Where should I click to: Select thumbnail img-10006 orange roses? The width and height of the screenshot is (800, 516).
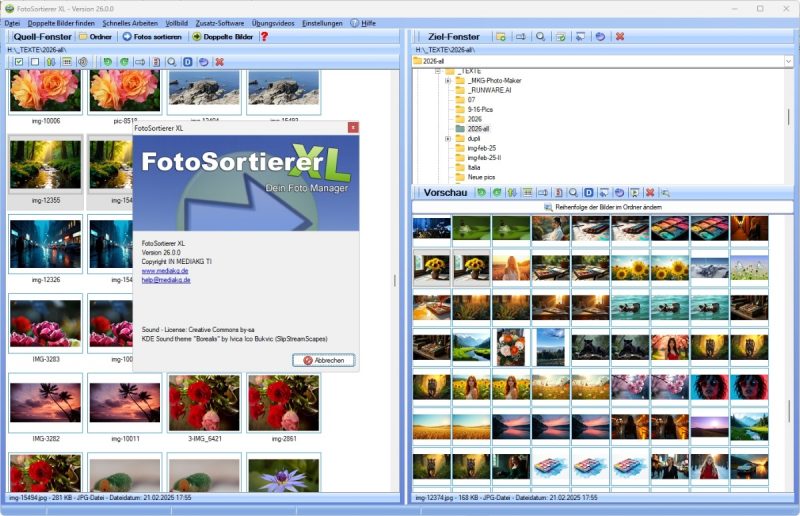click(x=45, y=91)
